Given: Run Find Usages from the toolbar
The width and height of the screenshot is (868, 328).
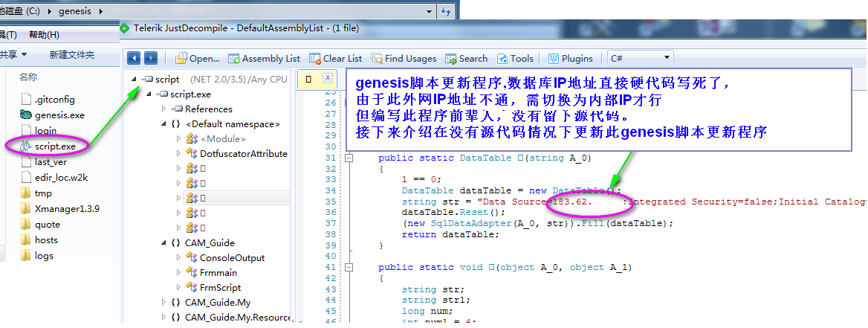Looking at the screenshot, I should coord(404,58).
